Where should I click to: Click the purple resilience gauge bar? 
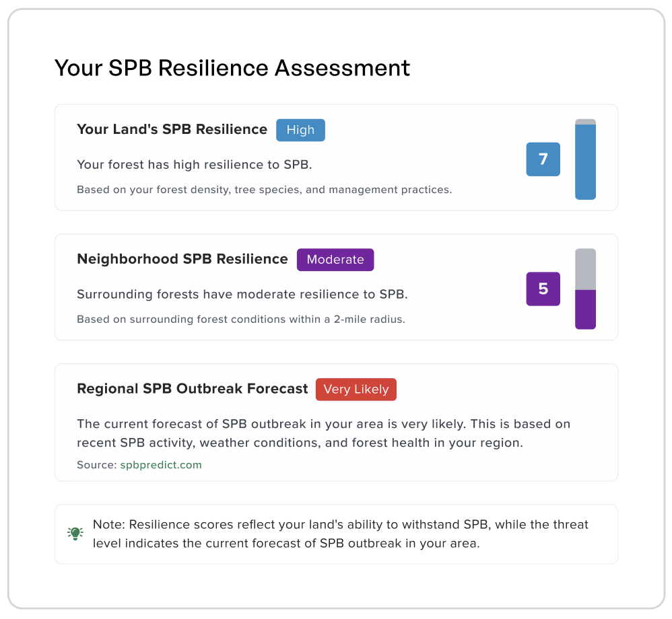point(585,309)
